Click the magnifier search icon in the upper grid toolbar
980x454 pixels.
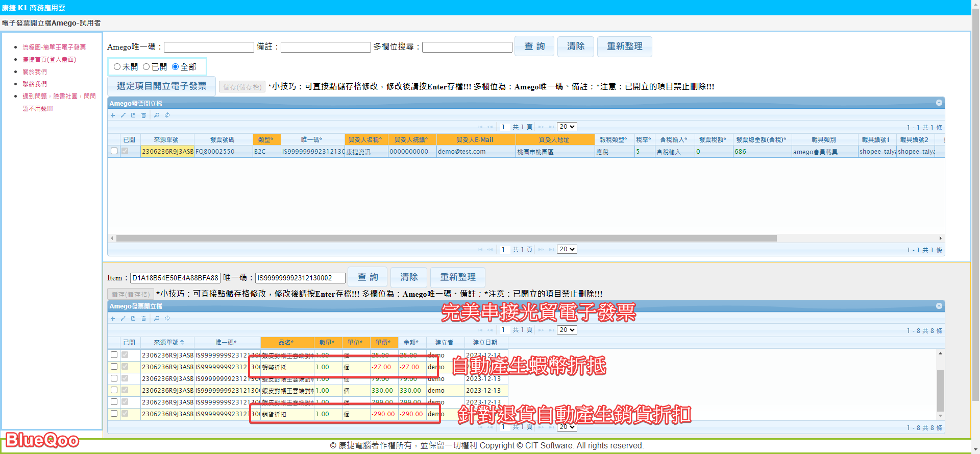pos(157,115)
